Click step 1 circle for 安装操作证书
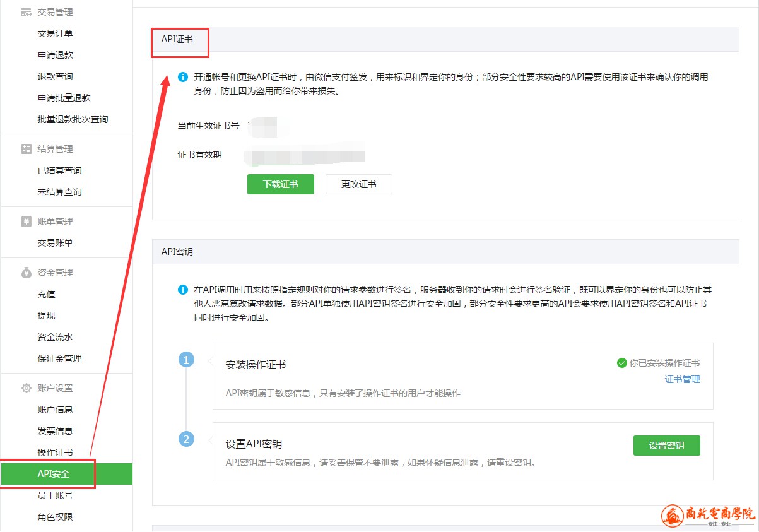 [186, 360]
